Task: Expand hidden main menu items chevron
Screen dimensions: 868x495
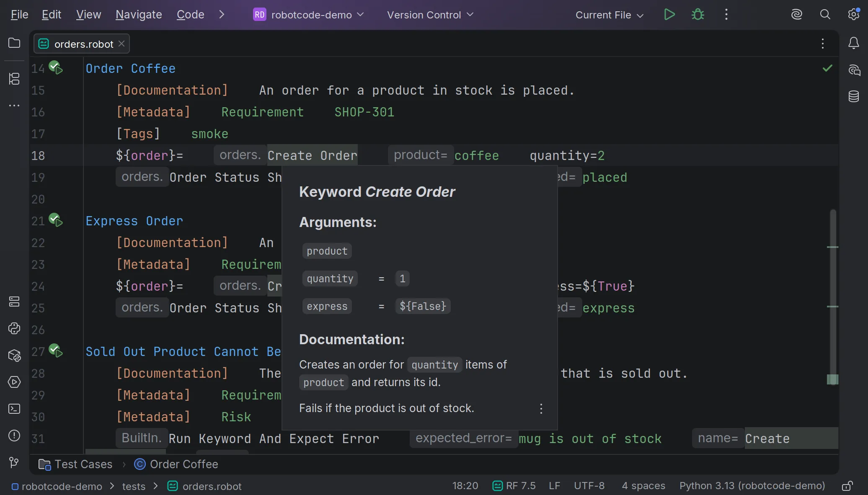Action: pyautogui.click(x=222, y=15)
